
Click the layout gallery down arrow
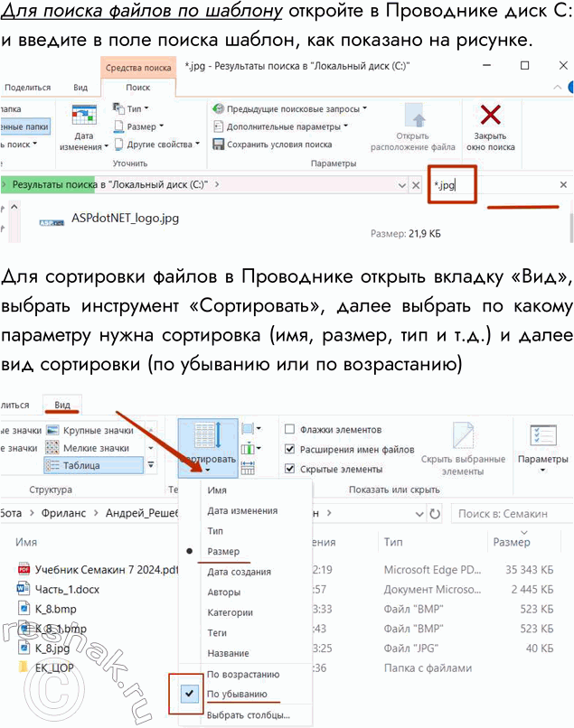[151, 448]
